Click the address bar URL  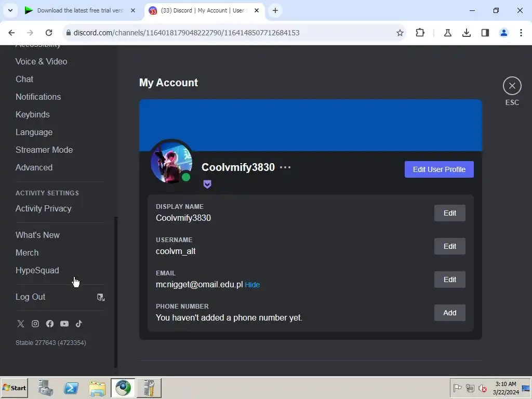[x=187, y=33]
